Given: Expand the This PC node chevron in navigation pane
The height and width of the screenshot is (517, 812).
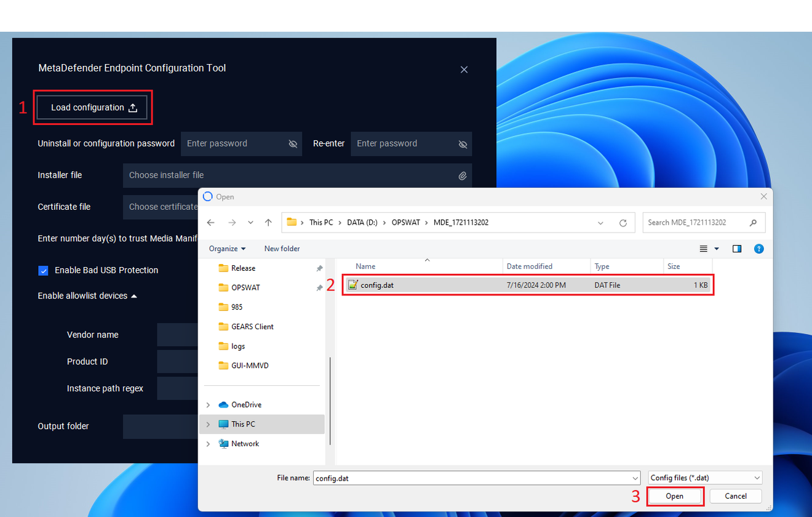Looking at the screenshot, I should point(208,425).
